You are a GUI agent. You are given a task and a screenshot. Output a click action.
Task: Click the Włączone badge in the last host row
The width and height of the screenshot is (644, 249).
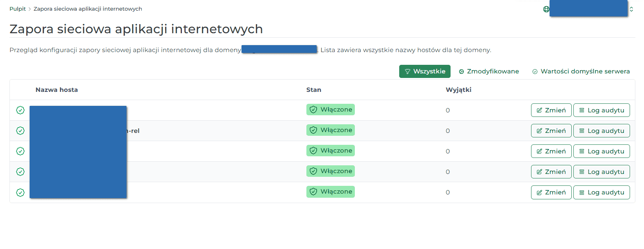tap(331, 192)
